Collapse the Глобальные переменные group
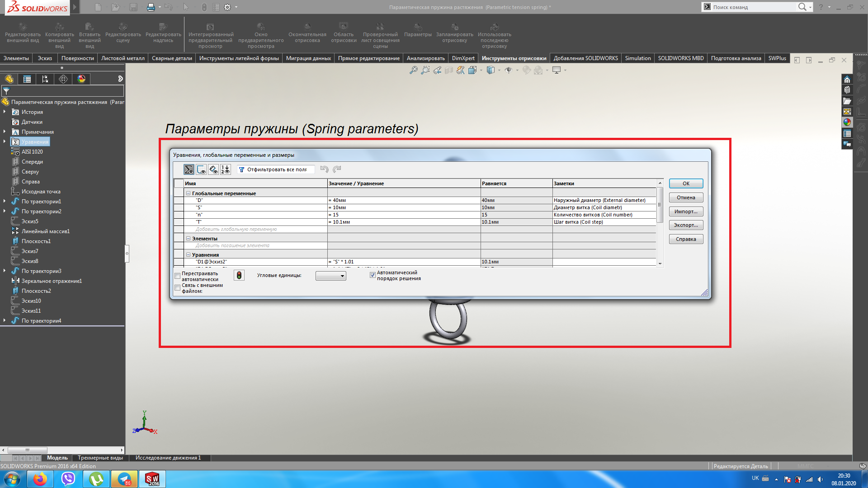 click(x=189, y=193)
